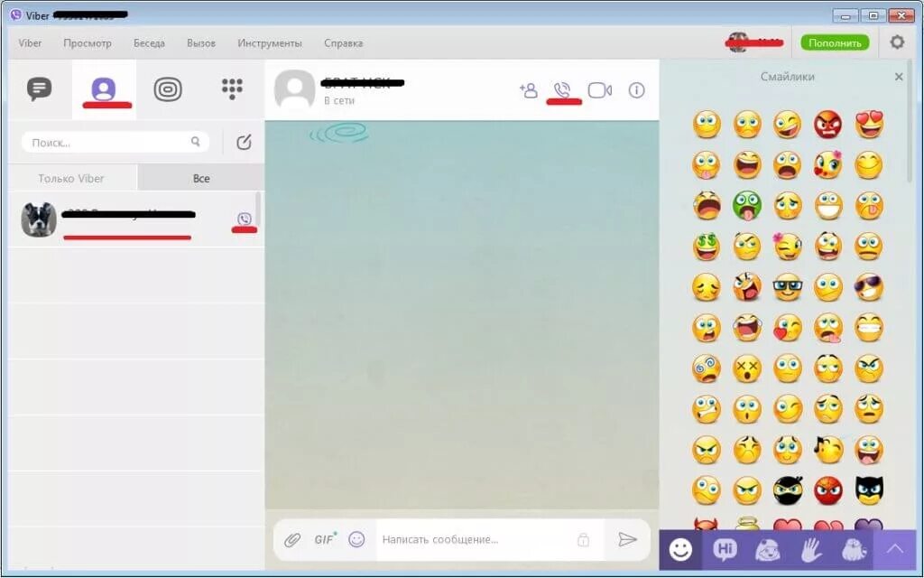
Task: Open the public accounts tab icon
Action: pos(168,89)
